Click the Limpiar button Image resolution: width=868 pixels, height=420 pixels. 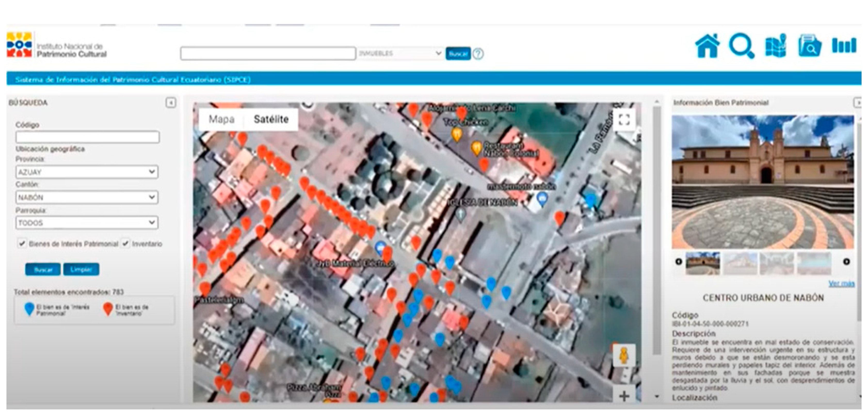(81, 270)
